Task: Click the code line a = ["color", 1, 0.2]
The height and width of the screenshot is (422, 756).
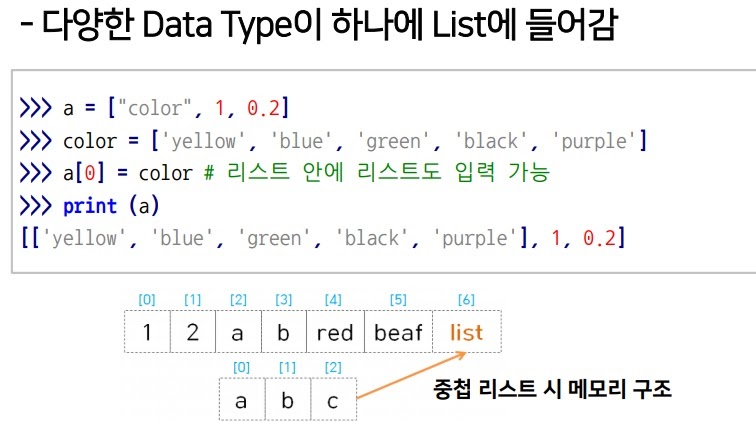Action: click(x=154, y=108)
